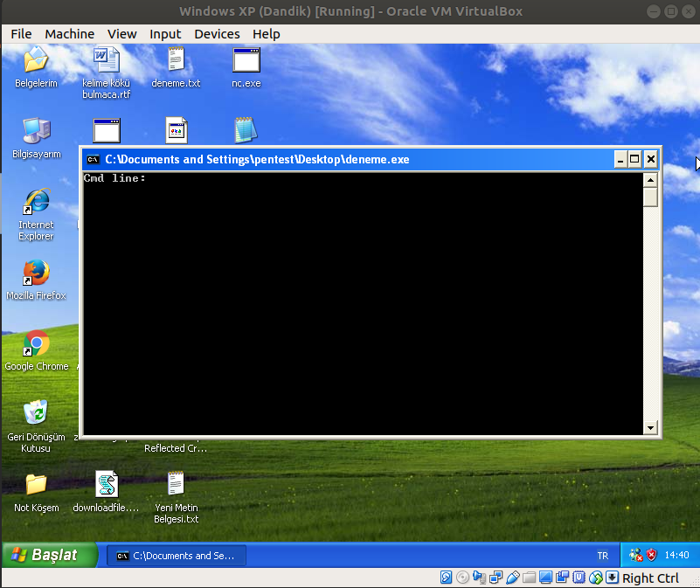Open the Başlat start menu
The height and width of the screenshot is (588, 700).
(x=49, y=555)
